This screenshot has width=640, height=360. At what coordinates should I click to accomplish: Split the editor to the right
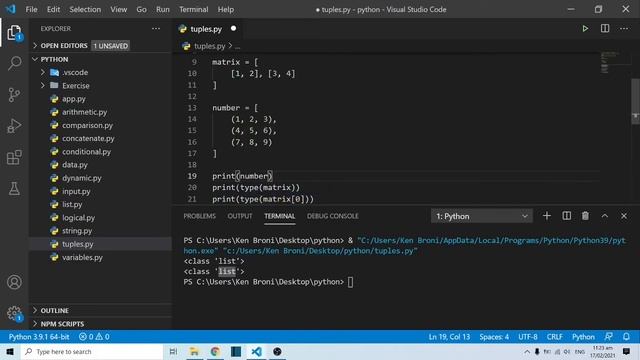605,29
